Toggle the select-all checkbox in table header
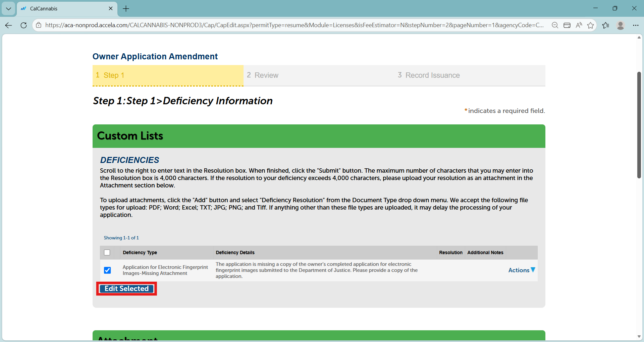 tap(107, 252)
